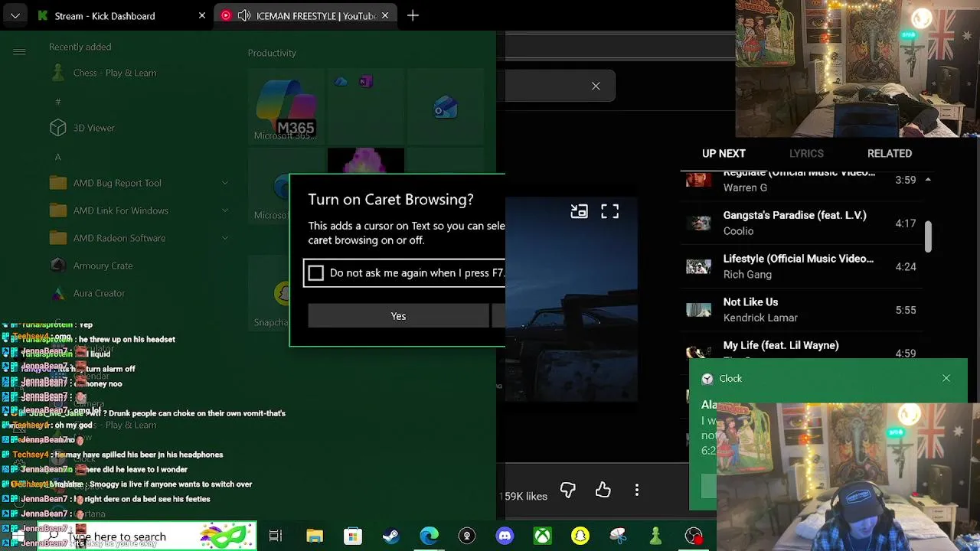Open Task View on the taskbar
980x551 pixels.
point(276,536)
